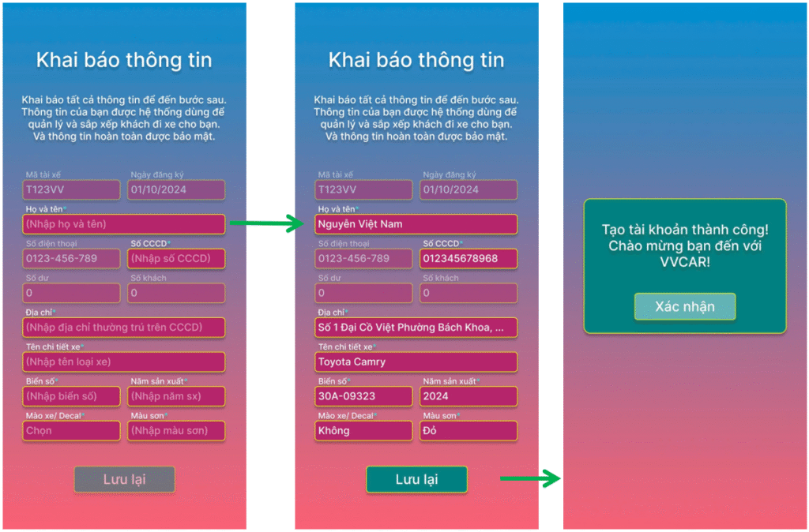Click the empty 'Nhập biển số' plate field
Image resolution: width=809 pixels, height=532 pixels.
click(x=72, y=396)
